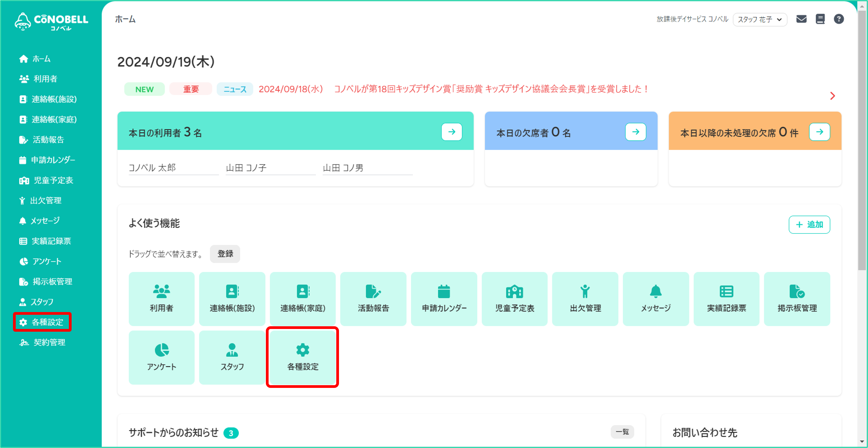868x448 pixels.
Task: Open the 児童予定表 shortcut tile
Action: click(515, 299)
